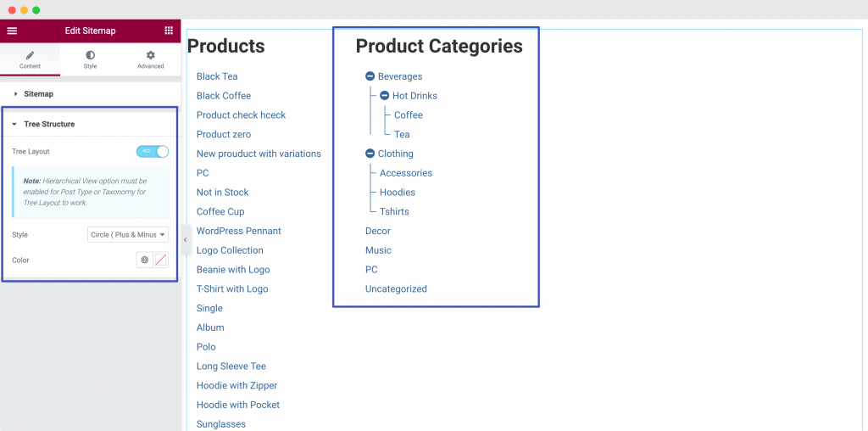The width and height of the screenshot is (868, 431).
Task: Open the Color picker swatch
Action: (160, 260)
